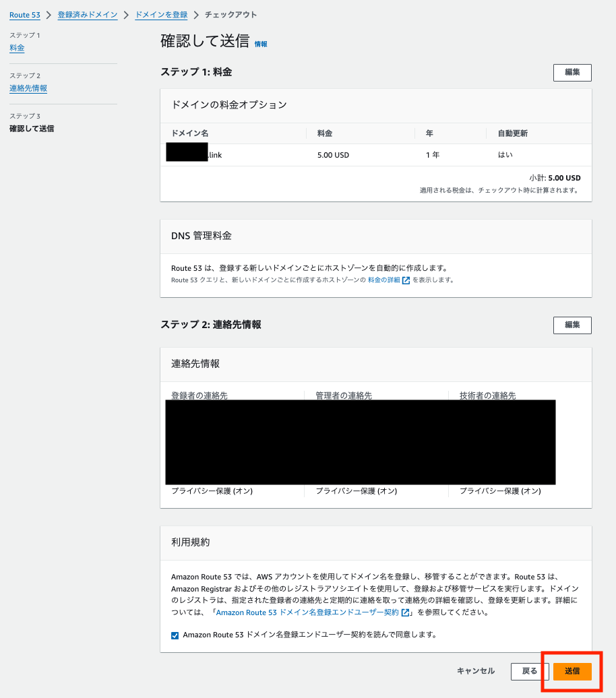The image size is (616, 698).
Task: Select 1 年 duration cell
Action: [x=433, y=155]
